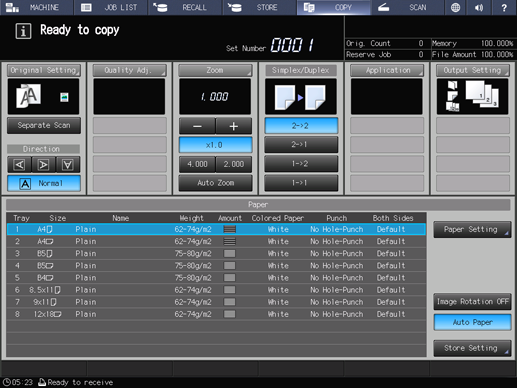The width and height of the screenshot is (517, 388).
Task: Toggle the Auto Paper button
Action: click(x=472, y=322)
